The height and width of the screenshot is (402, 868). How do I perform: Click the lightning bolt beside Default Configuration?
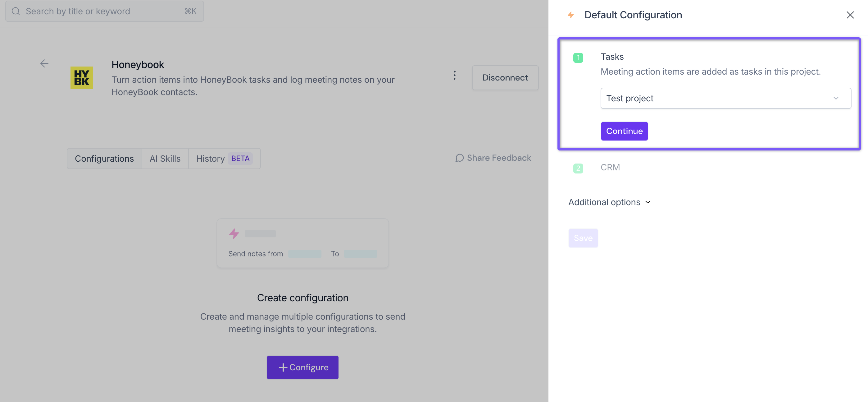pos(570,15)
